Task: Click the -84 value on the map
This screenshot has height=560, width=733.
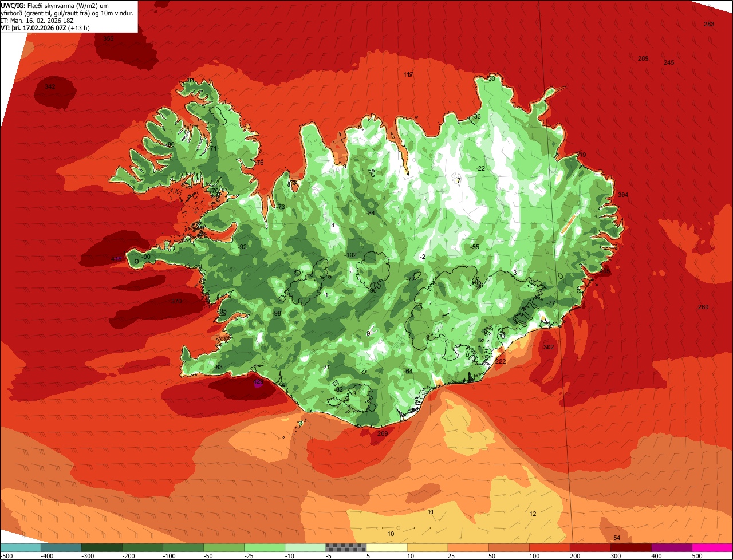Action: click(371, 213)
